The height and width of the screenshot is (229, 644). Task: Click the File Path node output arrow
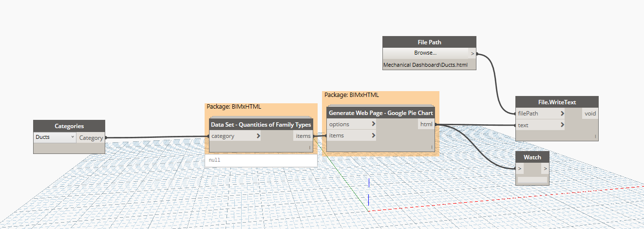tap(473, 54)
